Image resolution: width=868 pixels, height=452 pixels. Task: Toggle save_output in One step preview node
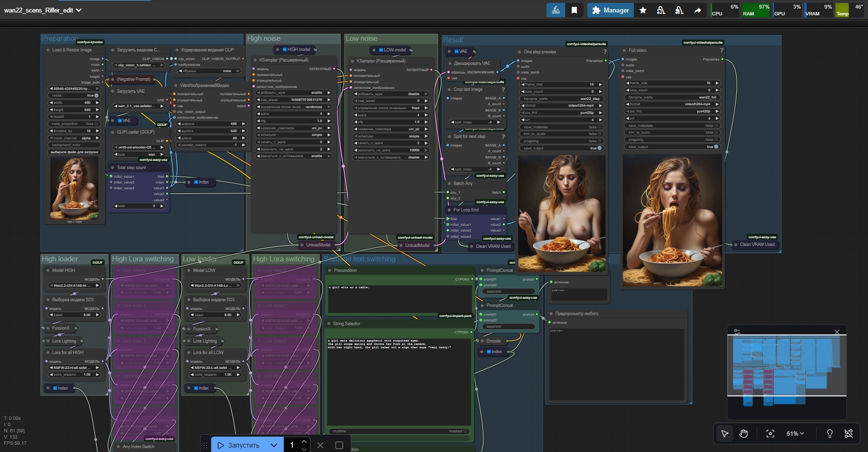click(x=599, y=148)
